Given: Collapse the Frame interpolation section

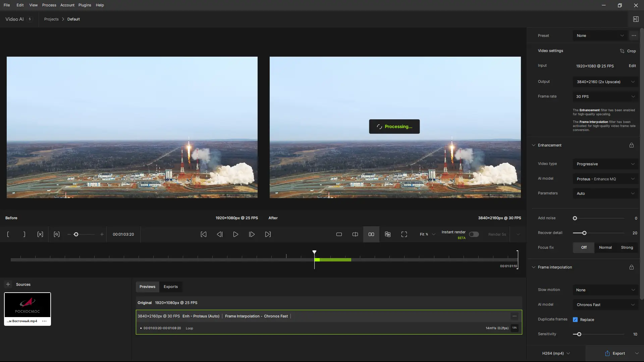Looking at the screenshot, I should pos(534,267).
